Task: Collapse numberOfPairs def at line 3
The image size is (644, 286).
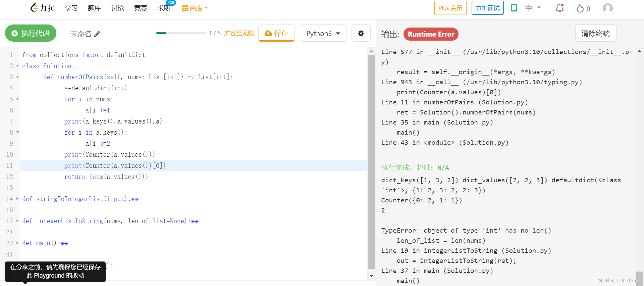Action: coord(17,77)
